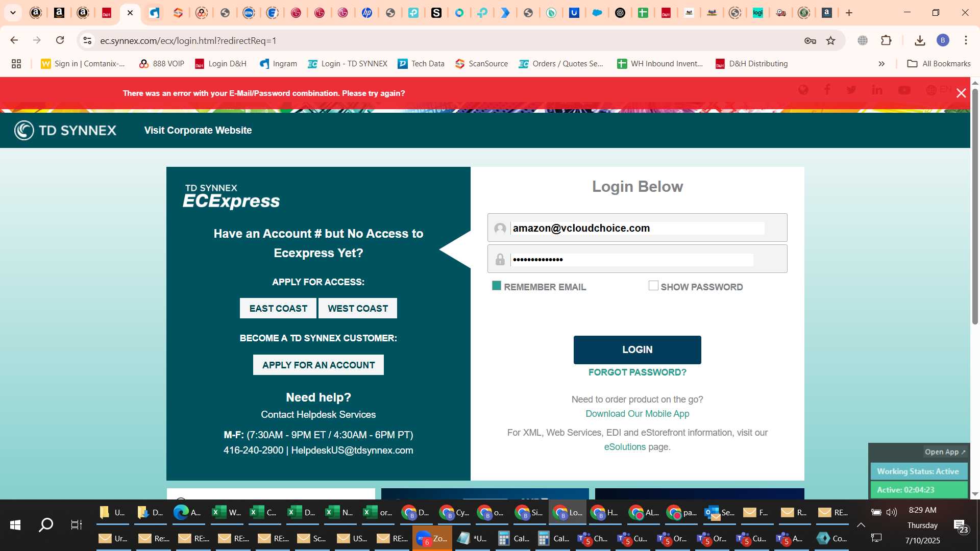Click the Working Status: Active indicator
The image size is (980, 551).
[918, 471]
